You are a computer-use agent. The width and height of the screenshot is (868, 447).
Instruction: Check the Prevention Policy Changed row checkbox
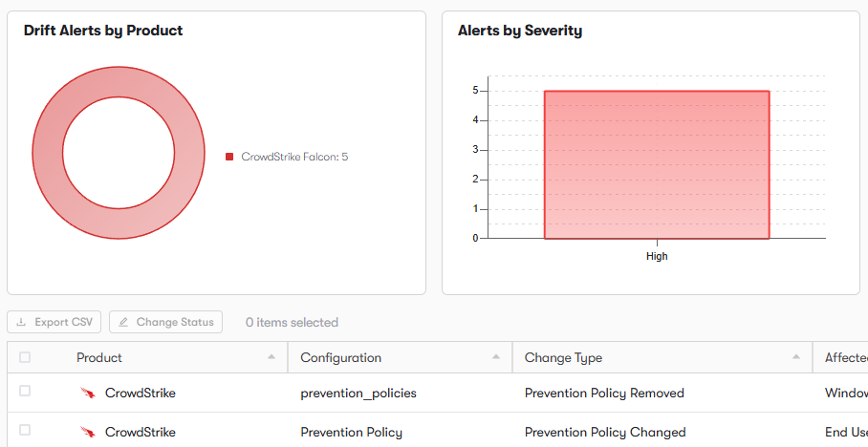pyautogui.click(x=25, y=431)
